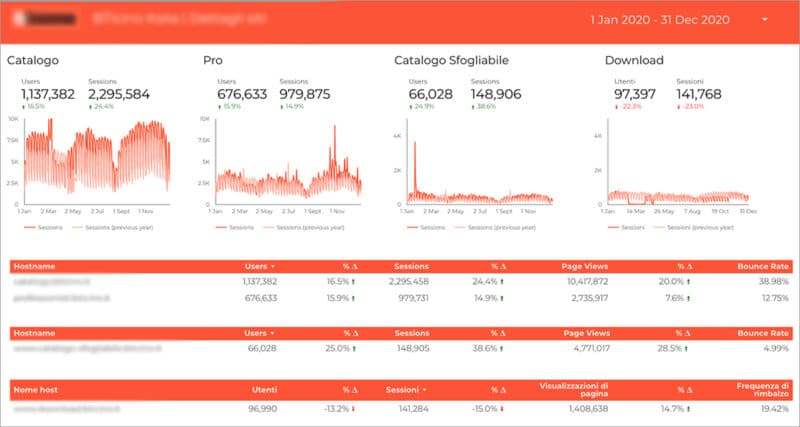The width and height of the screenshot is (800, 427).
Task: Select the 2,295,584 sessions scorecard
Action: (x=119, y=94)
